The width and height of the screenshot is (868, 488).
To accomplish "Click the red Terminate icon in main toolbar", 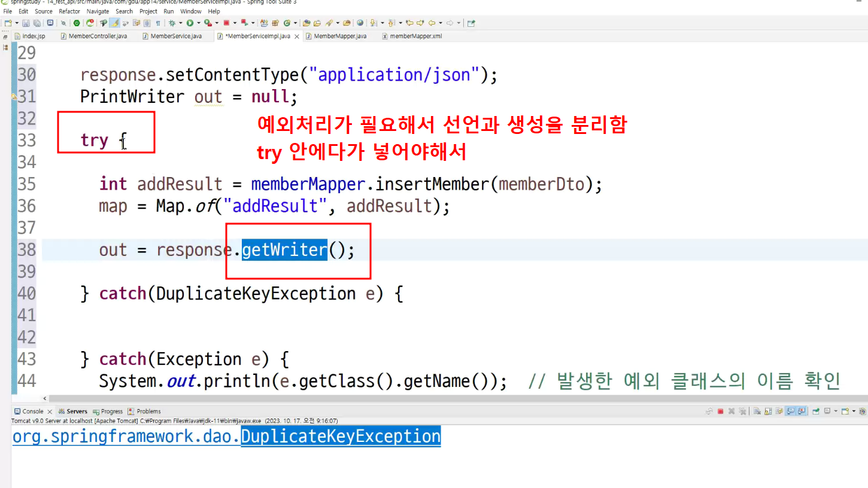I will (x=226, y=23).
